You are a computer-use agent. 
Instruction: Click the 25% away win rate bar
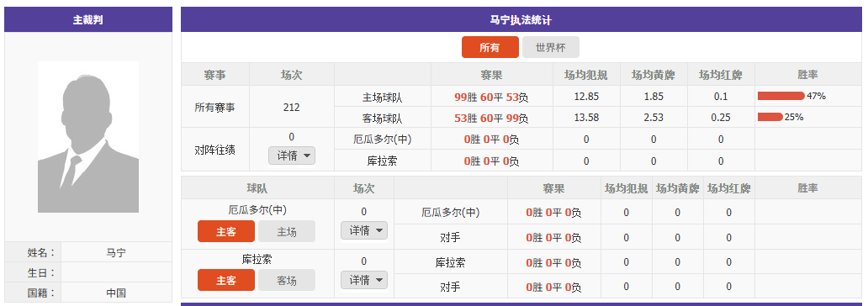(x=770, y=117)
